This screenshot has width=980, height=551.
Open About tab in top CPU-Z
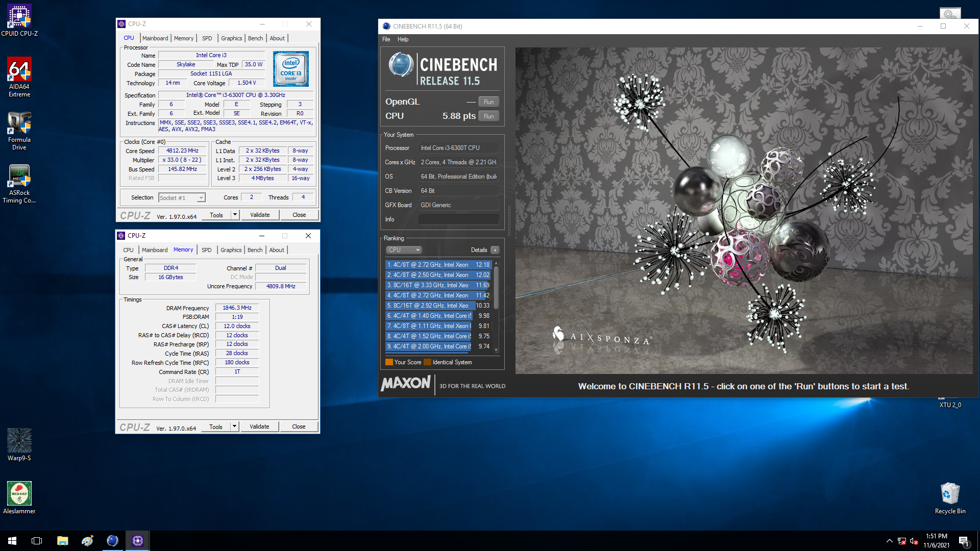point(277,38)
